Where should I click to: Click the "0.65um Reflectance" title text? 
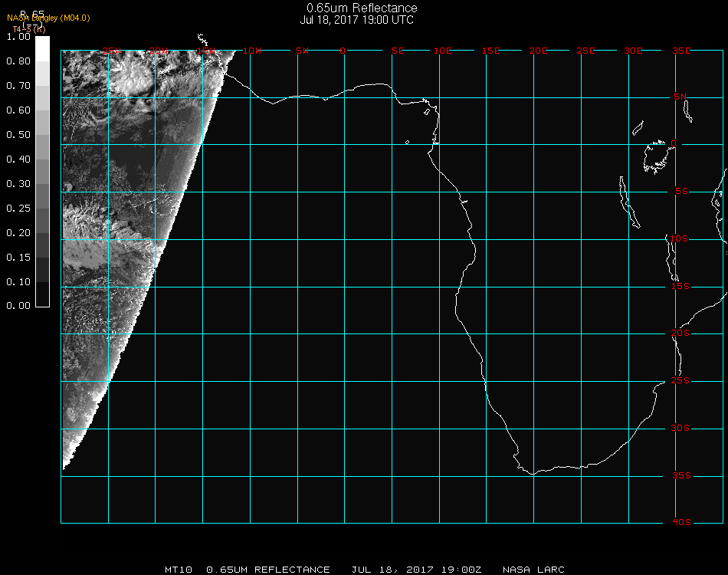[362, 8]
